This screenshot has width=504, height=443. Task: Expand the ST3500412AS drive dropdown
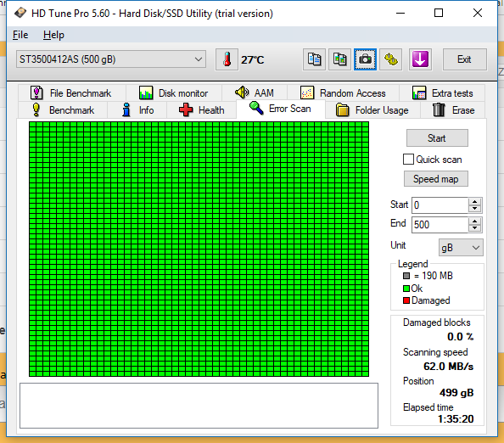point(111,59)
